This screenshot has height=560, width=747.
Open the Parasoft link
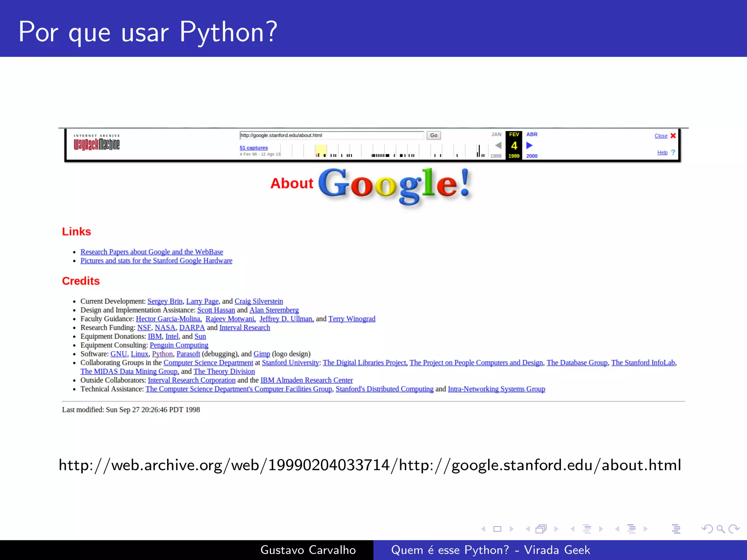(188, 354)
